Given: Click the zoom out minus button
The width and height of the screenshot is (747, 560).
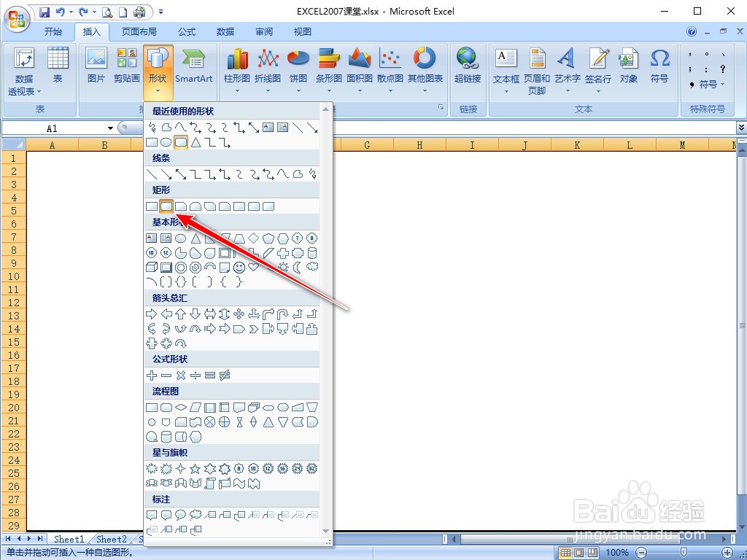Looking at the screenshot, I should 642,553.
